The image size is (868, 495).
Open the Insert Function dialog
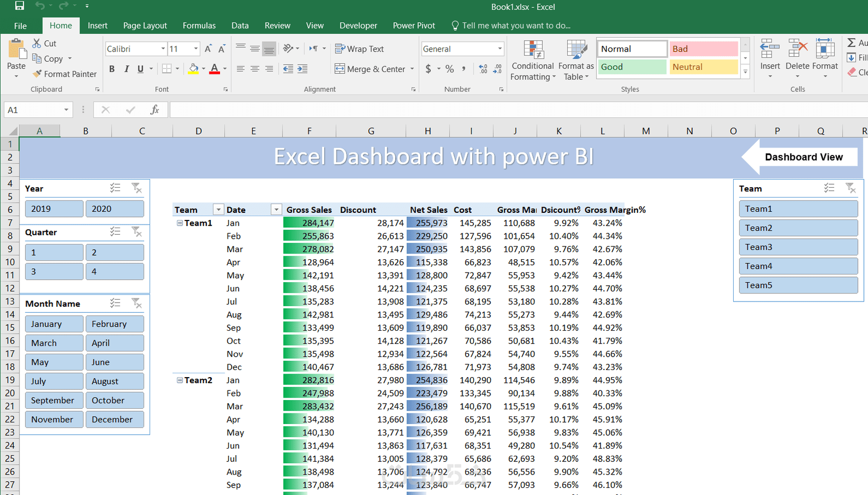tap(154, 110)
